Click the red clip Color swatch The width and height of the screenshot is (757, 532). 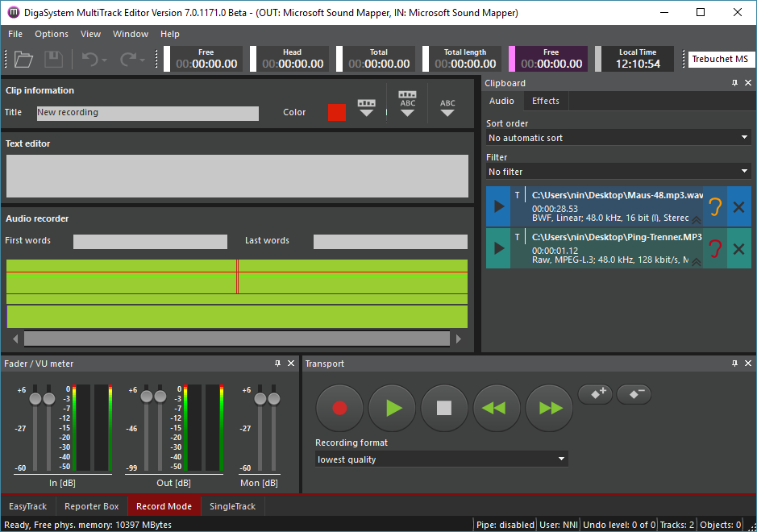(337, 113)
